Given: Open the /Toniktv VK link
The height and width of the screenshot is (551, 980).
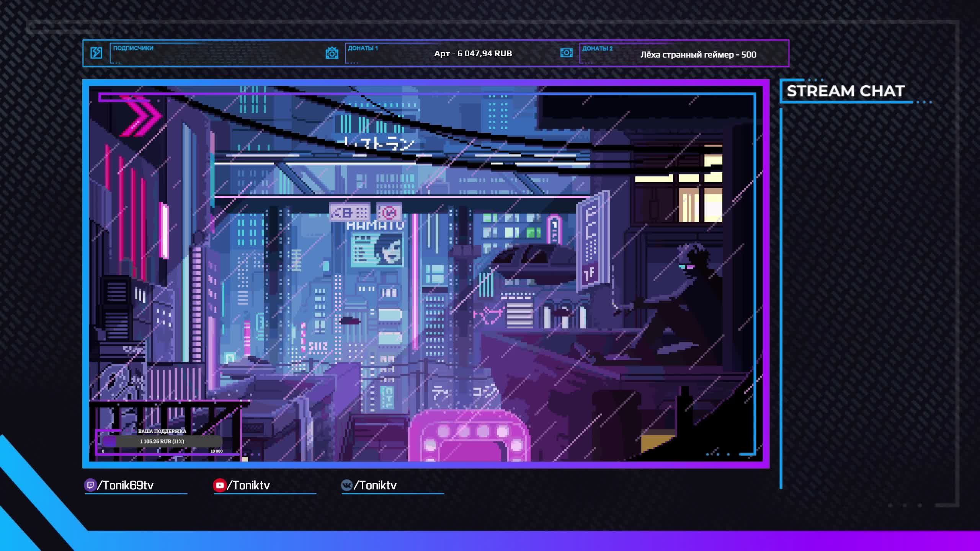Looking at the screenshot, I should click(x=375, y=485).
